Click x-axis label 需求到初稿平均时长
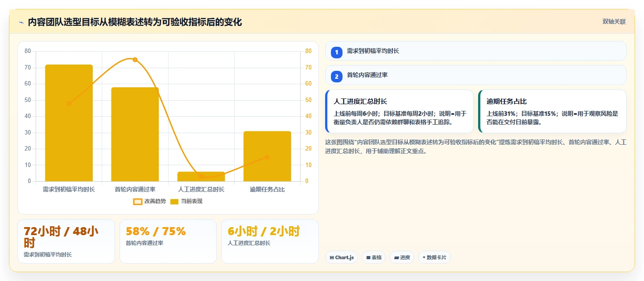The height and width of the screenshot is (281, 644). point(69,189)
